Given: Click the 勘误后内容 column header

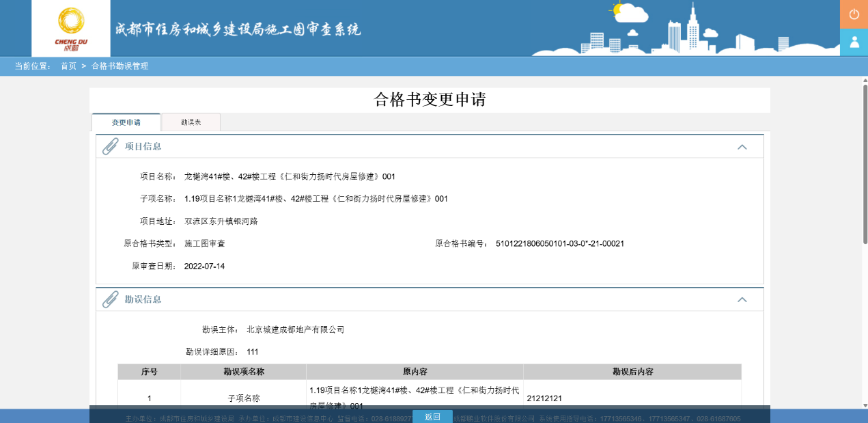Looking at the screenshot, I should 632,371.
